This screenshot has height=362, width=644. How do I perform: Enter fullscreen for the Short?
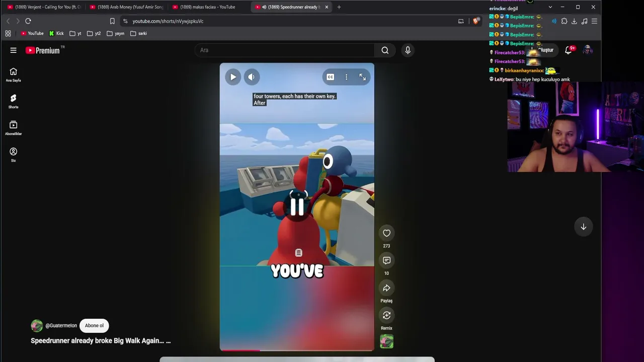coord(362,77)
